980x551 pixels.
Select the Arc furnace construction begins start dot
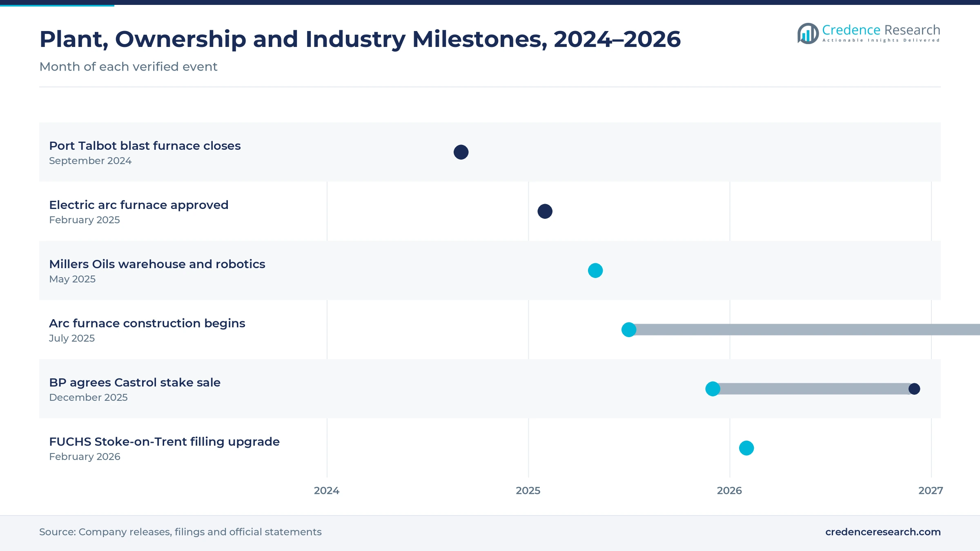tap(629, 330)
